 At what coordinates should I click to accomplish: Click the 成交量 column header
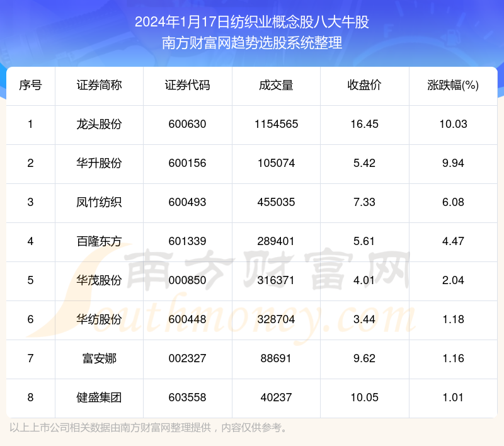(x=275, y=86)
